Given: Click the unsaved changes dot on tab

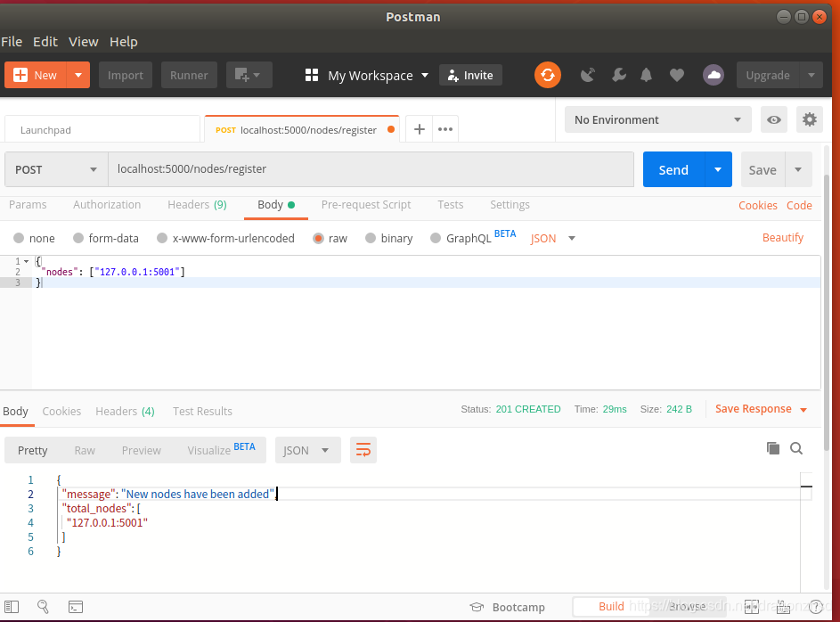Looking at the screenshot, I should (391, 129).
